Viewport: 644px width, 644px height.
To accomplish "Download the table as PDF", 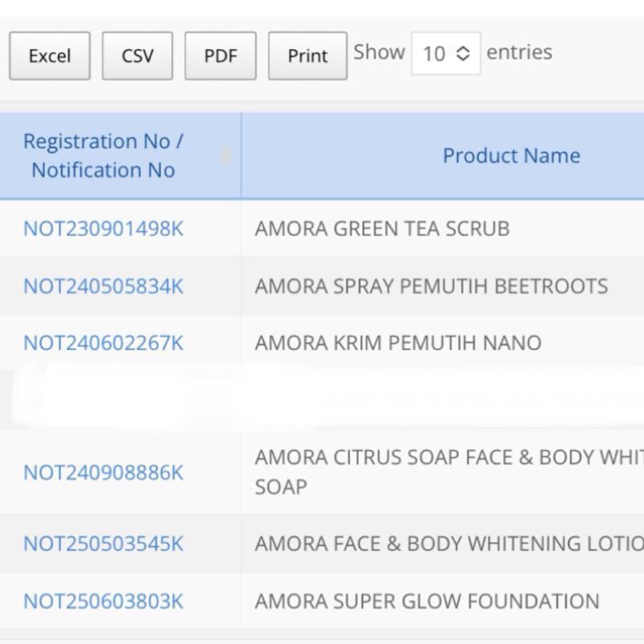I will click(220, 56).
